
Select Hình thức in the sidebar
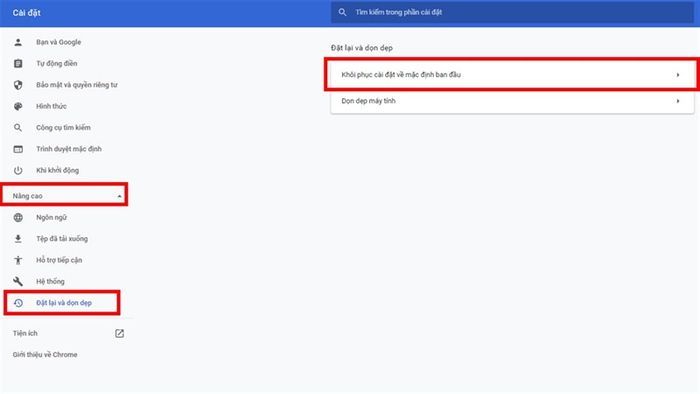click(x=51, y=106)
